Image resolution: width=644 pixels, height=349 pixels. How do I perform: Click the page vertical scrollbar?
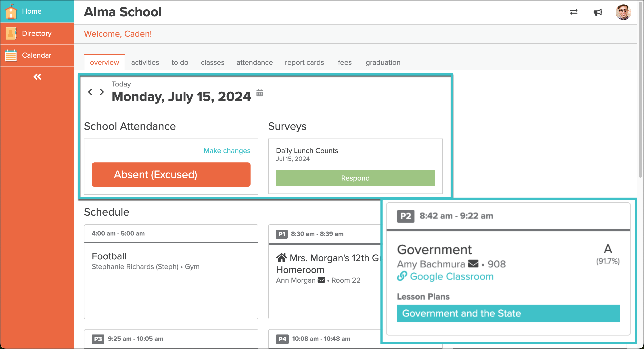640,90
